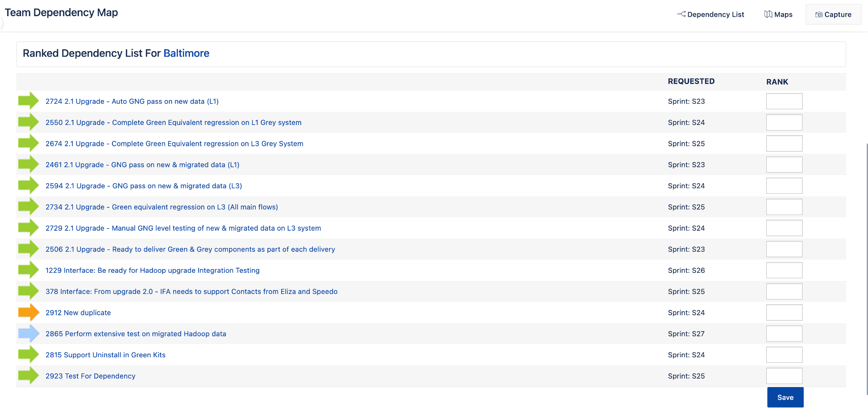Viewport: 868px width, 419px height.
Task: Open 1229 Hadoop upgrade Integration Testing link
Action: (152, 271)
